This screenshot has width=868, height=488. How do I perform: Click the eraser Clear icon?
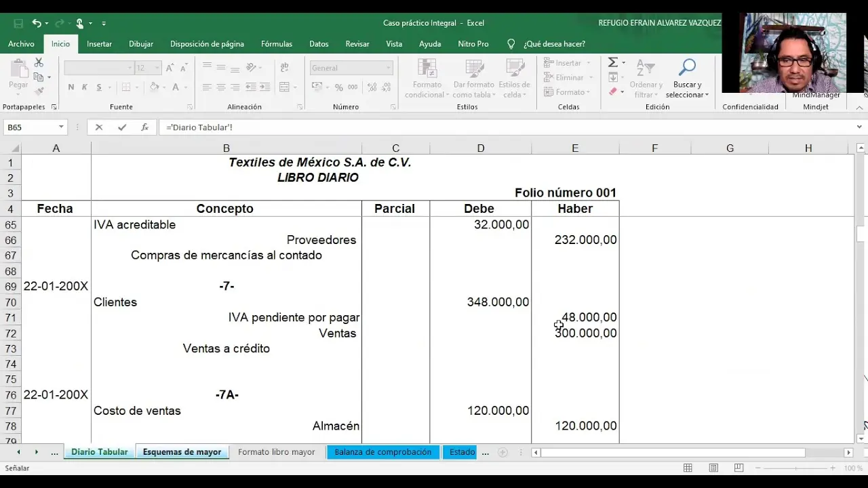[613, 92]
